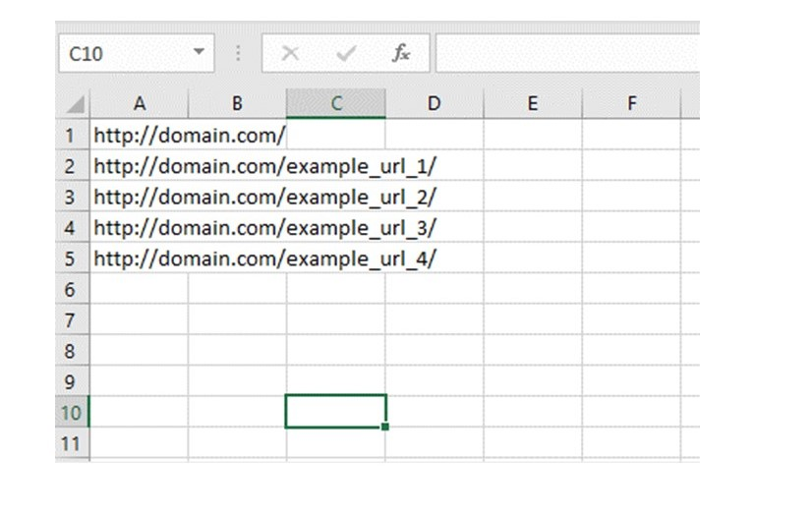Select row 10 header
Viewport: 812px width, 517px height.
click(71, 412)
